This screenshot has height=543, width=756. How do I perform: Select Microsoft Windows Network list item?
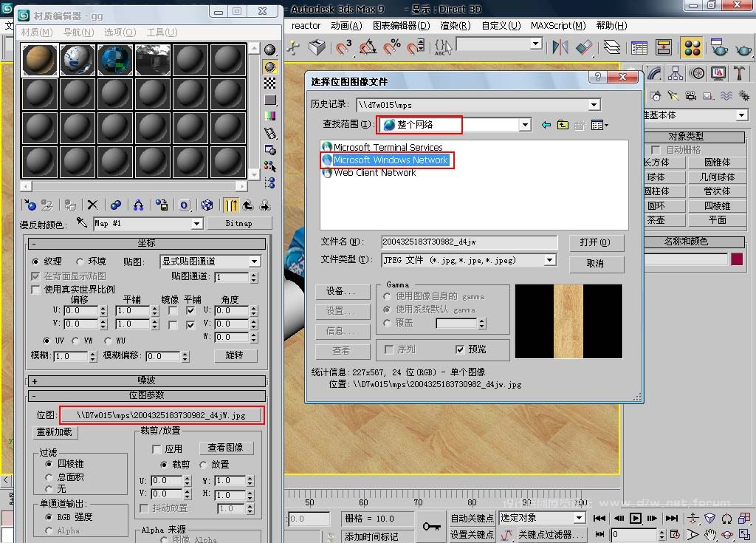pos(387,160)
